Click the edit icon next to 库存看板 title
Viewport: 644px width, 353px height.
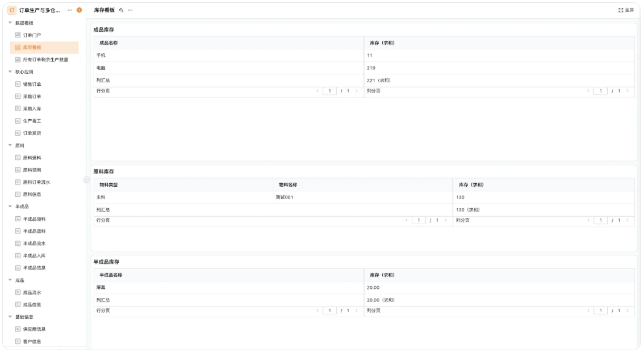[121, 10]
